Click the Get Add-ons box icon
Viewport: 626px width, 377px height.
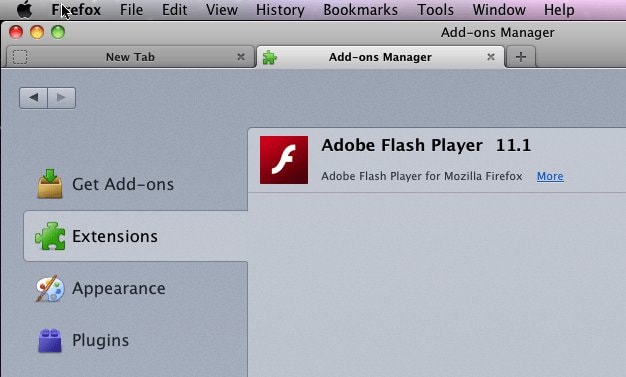point(50,183)
